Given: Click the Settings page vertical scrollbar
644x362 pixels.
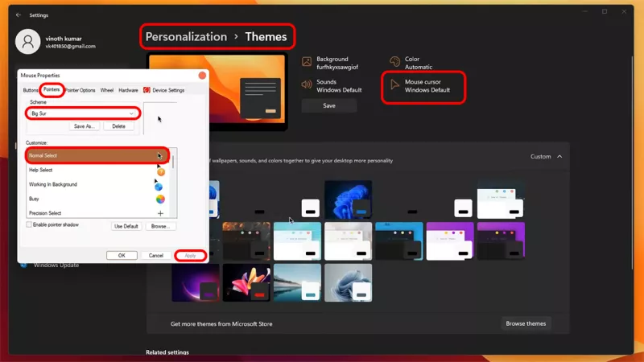Looking at the screenshot, I should (632, 164).
